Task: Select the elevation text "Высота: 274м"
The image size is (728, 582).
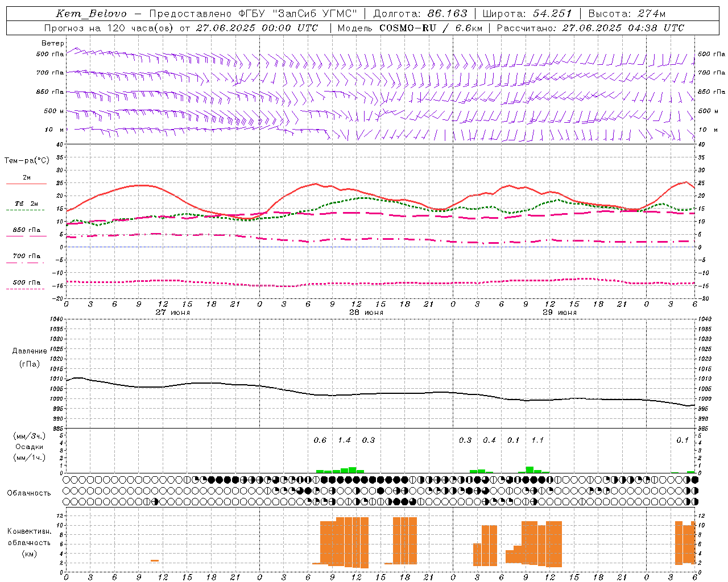Action: (627, 14)
